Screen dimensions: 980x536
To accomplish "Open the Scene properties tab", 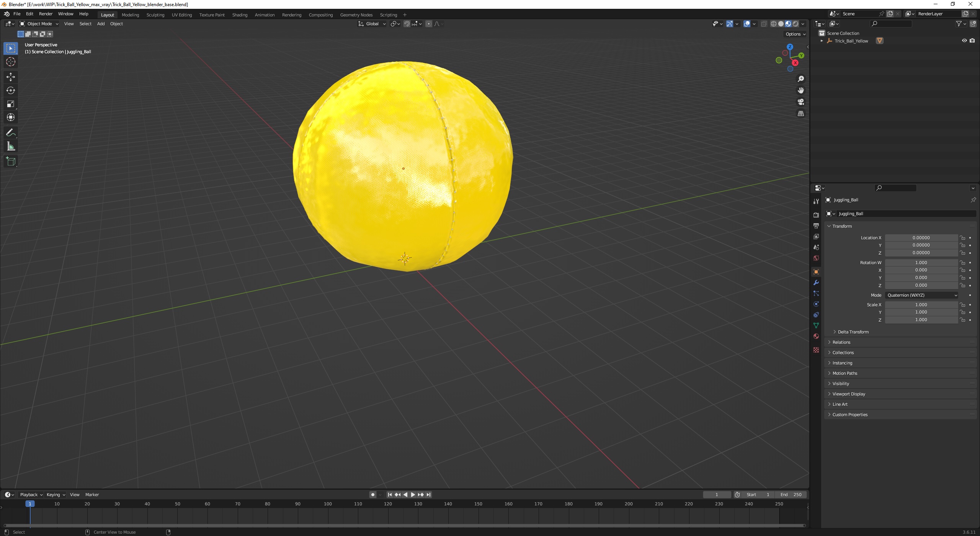I will pyautogui.click(x=816, y=247).
